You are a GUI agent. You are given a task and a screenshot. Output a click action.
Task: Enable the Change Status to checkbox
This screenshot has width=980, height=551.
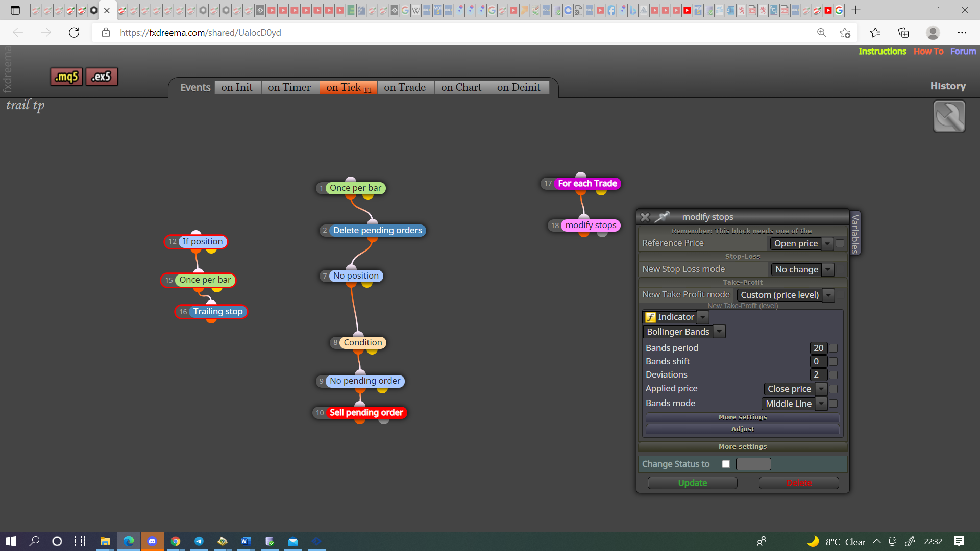pyautogui.click(x=726, y=464)
